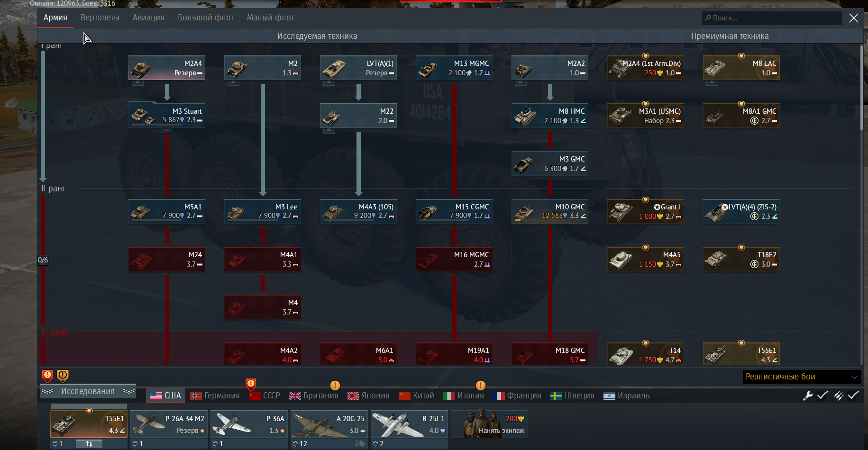This screenshot has width=868, height=450.
Task: Select the M22 tank card
Action: pyautogui.click(x=358, y=116)
